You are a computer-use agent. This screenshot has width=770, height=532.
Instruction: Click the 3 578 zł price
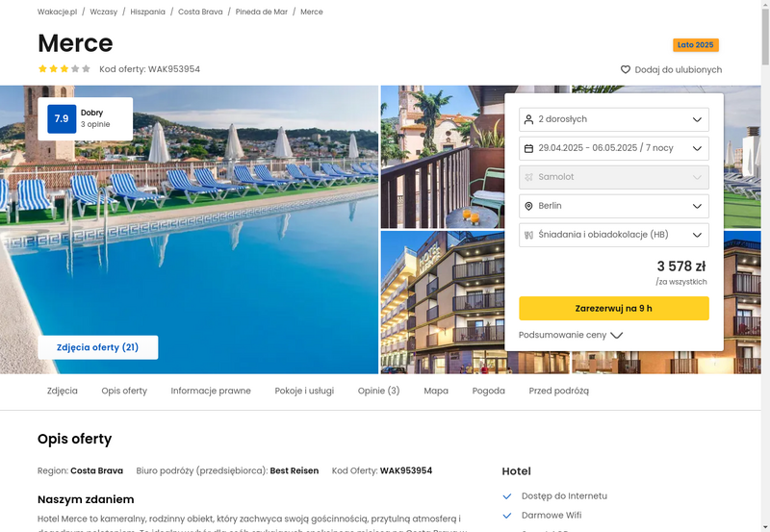681,266
